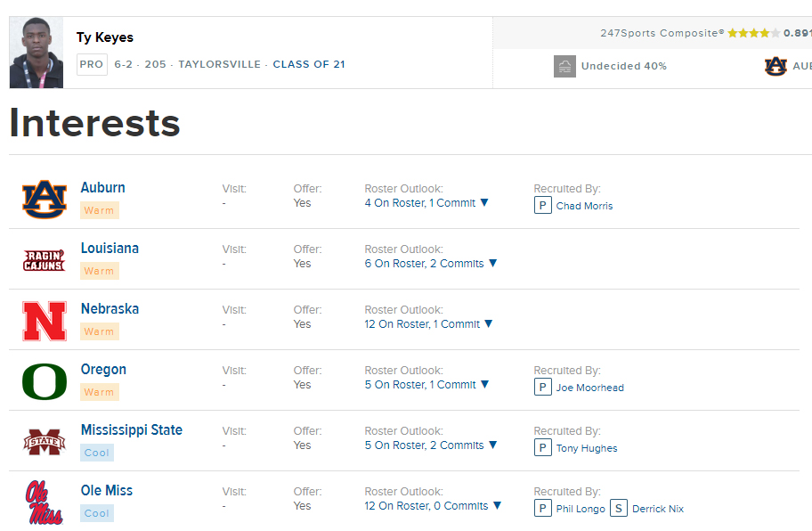Image resolution: width=812 pixels, height=531 pixels.
Task: Open the Mississippi State team page link
Action: [131, 430]
